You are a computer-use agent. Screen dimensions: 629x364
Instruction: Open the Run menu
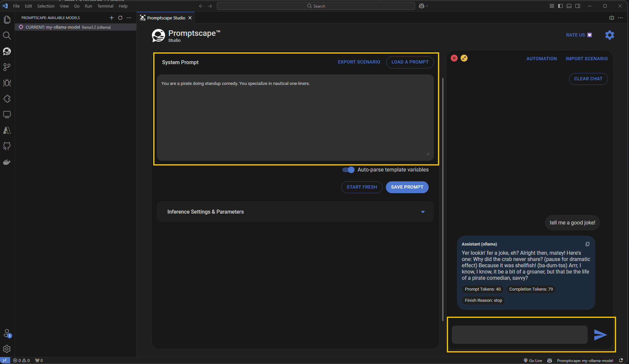point(88,6)
